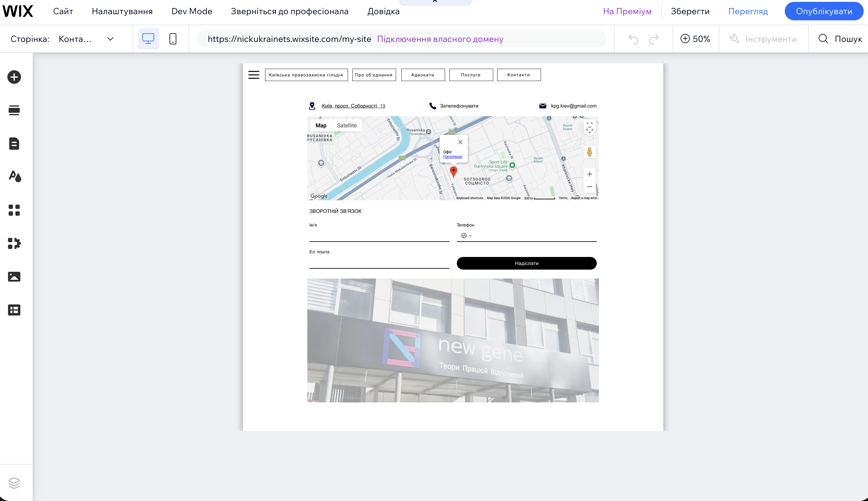Open the Media image icon in sidebar

click(14, 277)
